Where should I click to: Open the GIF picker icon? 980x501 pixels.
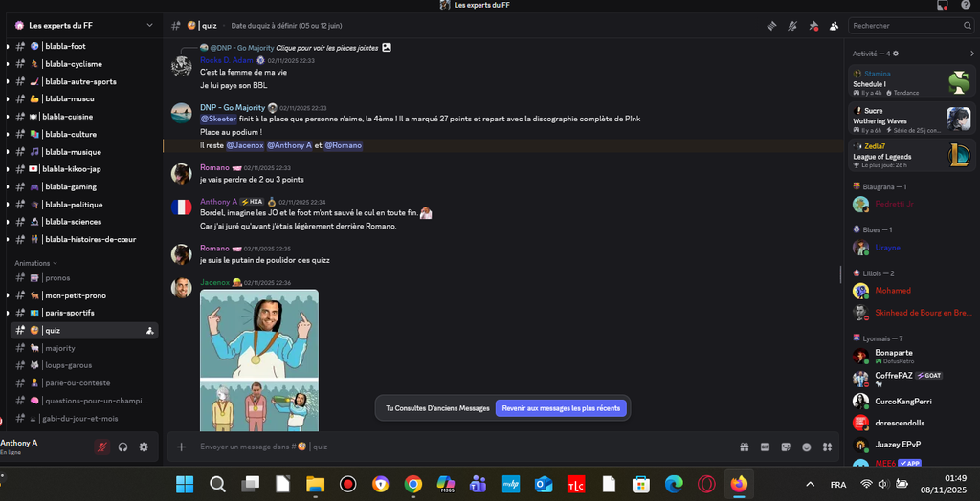[765, 447]
